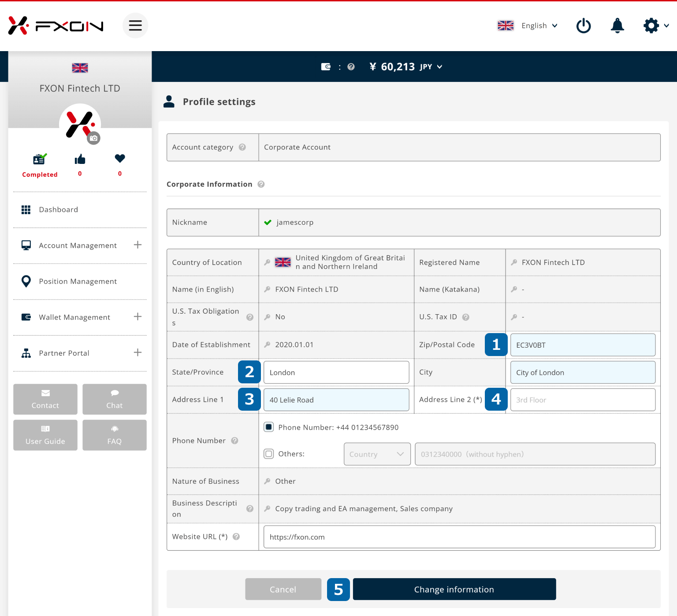This screenshot has width=677, height=616.
Task: Click the camera icon on profile picture
Action: [x=93, y=138]
